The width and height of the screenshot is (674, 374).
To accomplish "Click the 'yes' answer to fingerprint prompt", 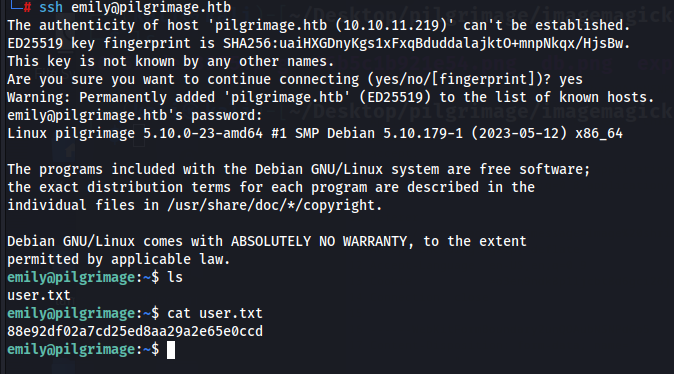I will [571, 80].
